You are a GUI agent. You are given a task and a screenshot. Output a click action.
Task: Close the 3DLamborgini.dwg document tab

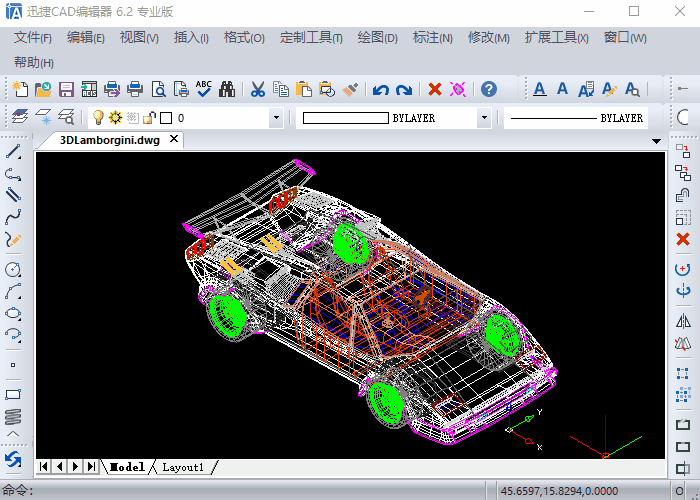pyautogui.click(x=173, y=139)
